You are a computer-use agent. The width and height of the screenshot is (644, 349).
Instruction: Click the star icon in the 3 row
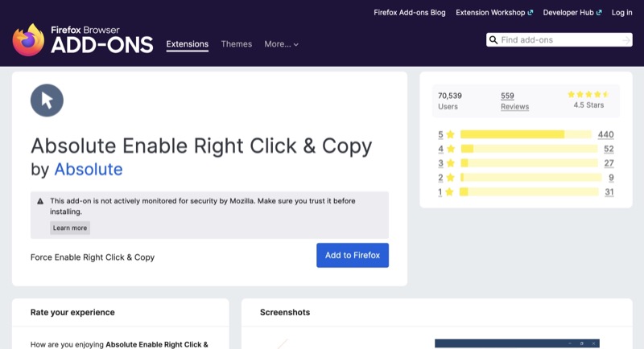451,163
